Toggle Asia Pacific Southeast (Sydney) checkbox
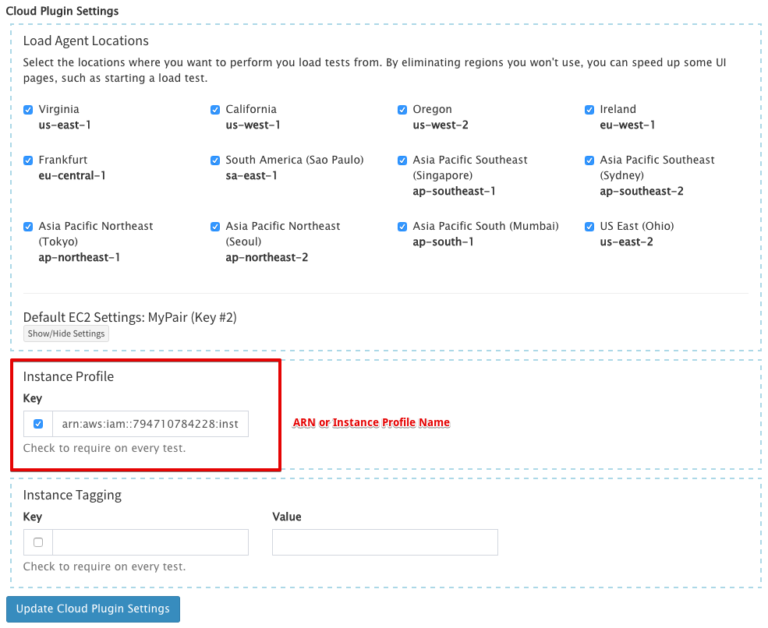The image size is (768, 628). coord(589,160)
